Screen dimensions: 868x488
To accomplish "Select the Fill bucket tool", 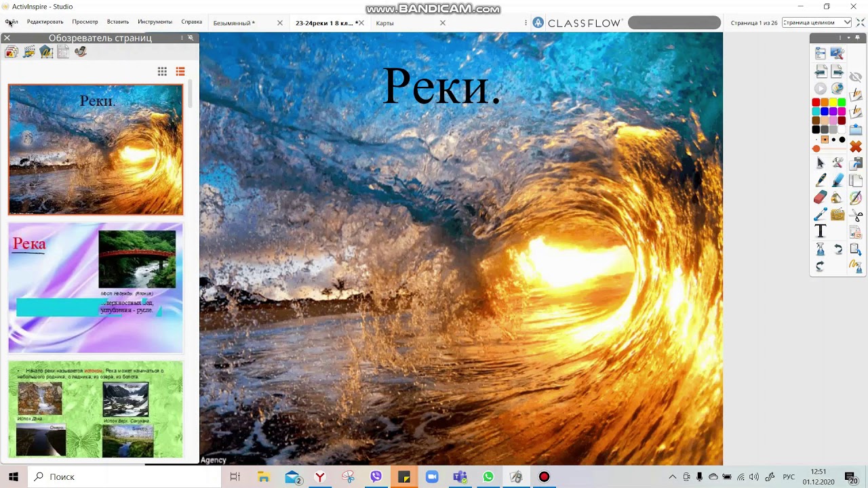I will tap(837, 198).
